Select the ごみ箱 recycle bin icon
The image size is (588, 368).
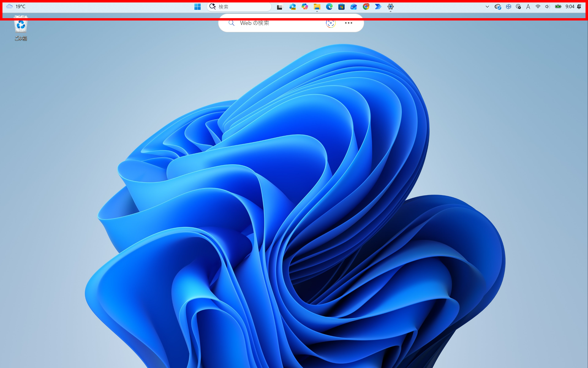21,28
